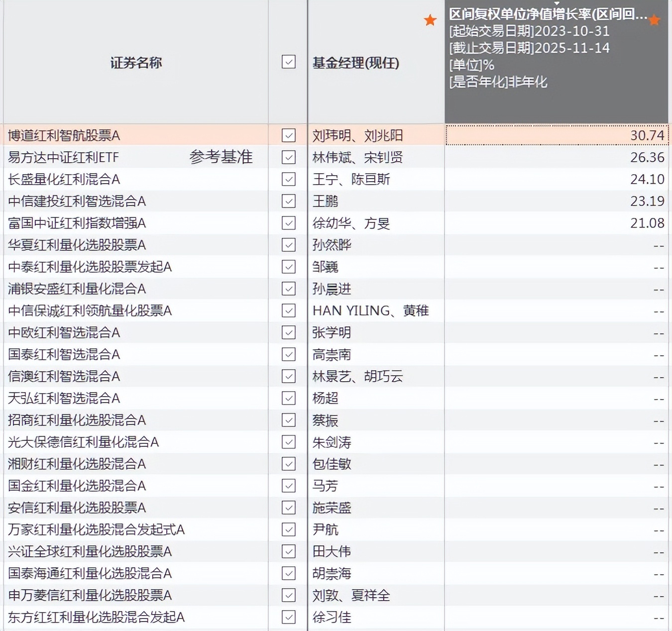Image resolution: width=672 pixels, height=631 pixels.
Task: Click the growth value 26.36 cell
Action: tap(557, 157)
